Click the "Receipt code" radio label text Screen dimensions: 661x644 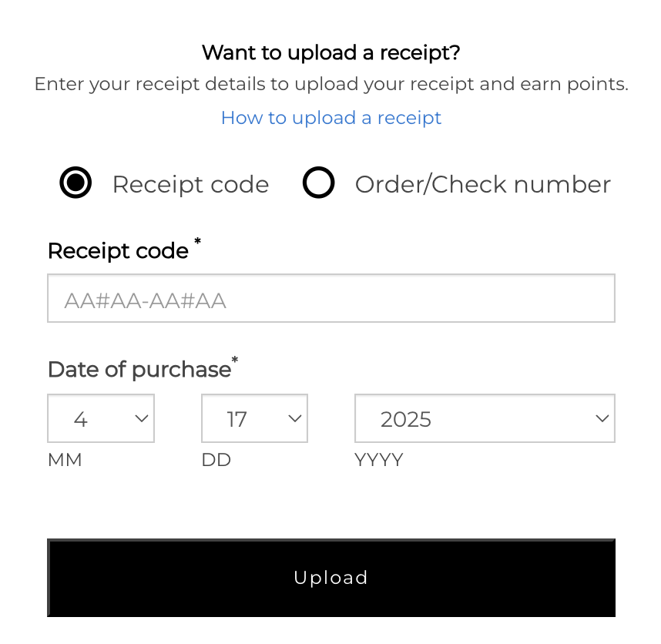pos(190,185)
